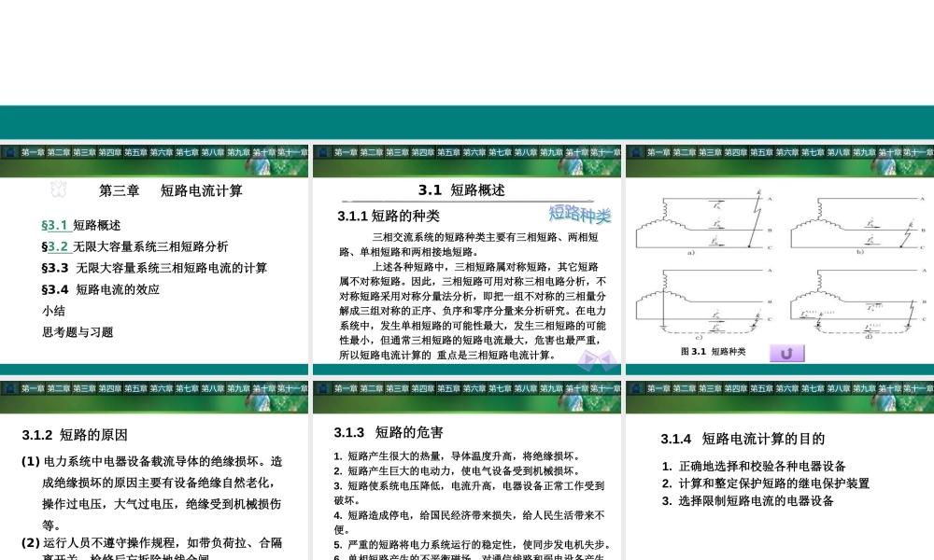Select 第九章 tab on chapter 3 title slide
The width and height of the screenshot is (934, 560).
[x=237, y=153]
